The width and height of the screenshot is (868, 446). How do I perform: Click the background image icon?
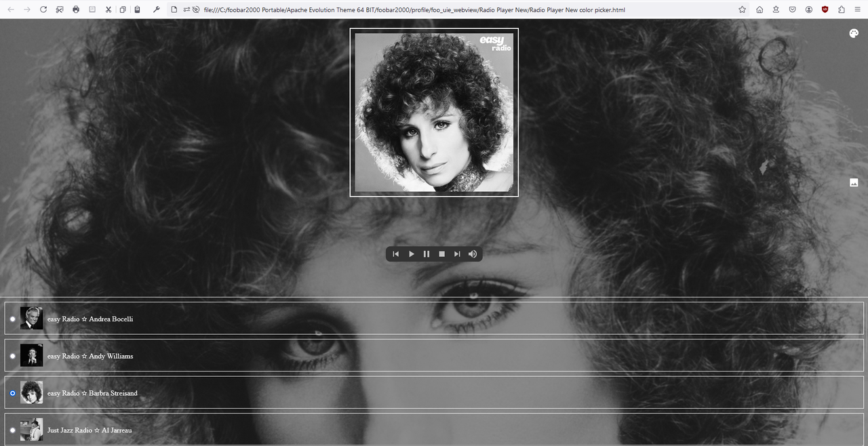[854, 182]
